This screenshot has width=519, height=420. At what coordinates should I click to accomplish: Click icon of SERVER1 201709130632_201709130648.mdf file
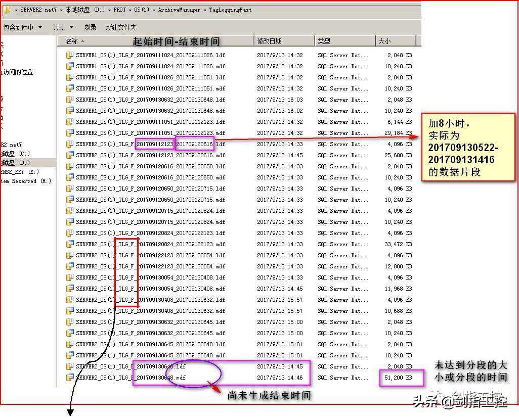point(70,111)
